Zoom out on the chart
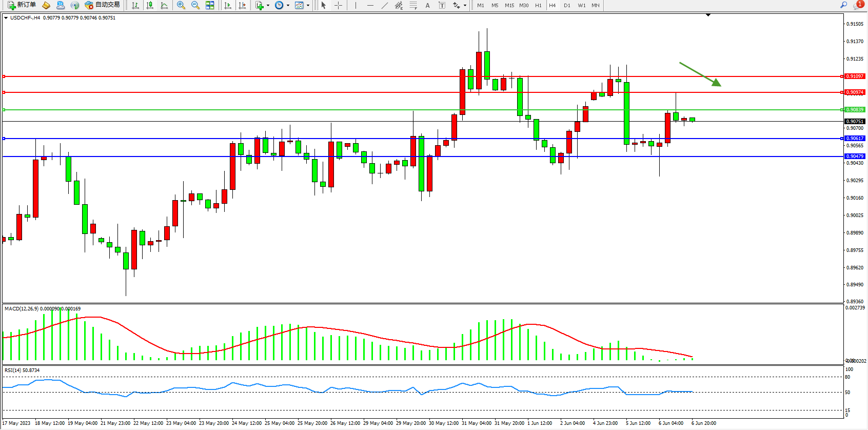 click(x=195, y=5)
